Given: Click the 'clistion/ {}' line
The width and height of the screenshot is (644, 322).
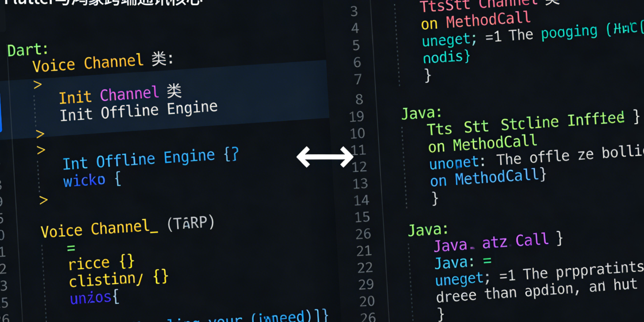Looking at the screenshot, I should (119, 279).
